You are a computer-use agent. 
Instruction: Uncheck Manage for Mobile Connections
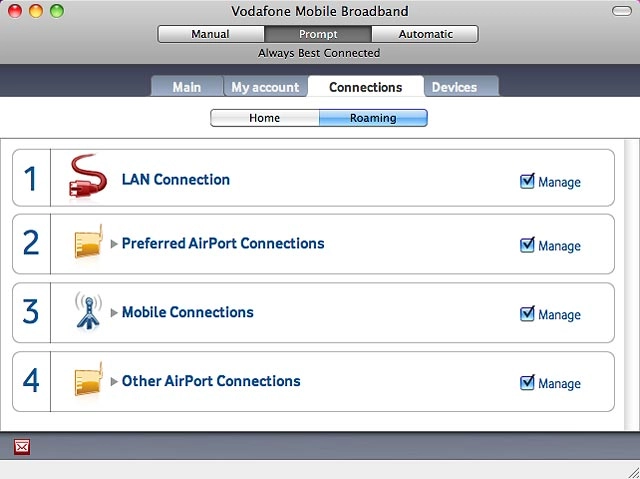[x=527, y=313]
